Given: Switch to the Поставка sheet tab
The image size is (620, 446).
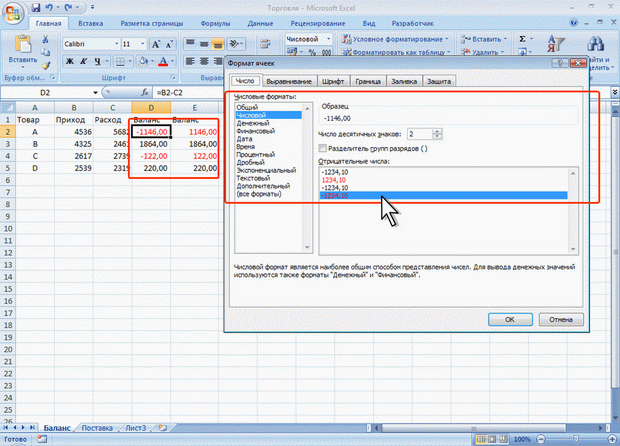Looking at the screenshot, I should click(97, 428).
